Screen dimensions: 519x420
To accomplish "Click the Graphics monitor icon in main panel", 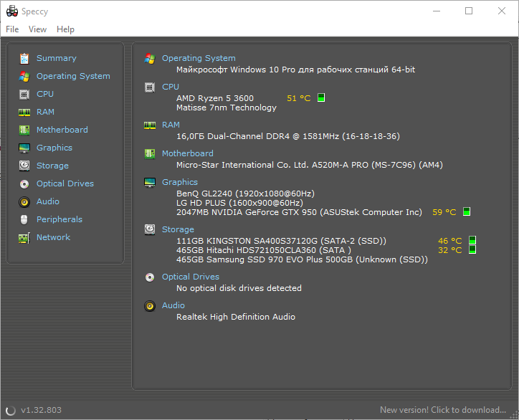I will coord(150,182).
